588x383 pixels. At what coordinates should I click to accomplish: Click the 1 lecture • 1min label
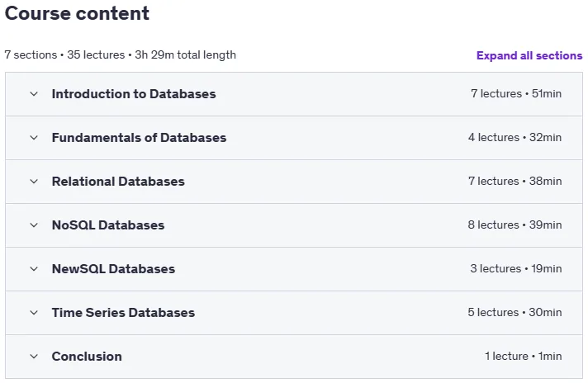pyautogui.click(x=523, y=356)
